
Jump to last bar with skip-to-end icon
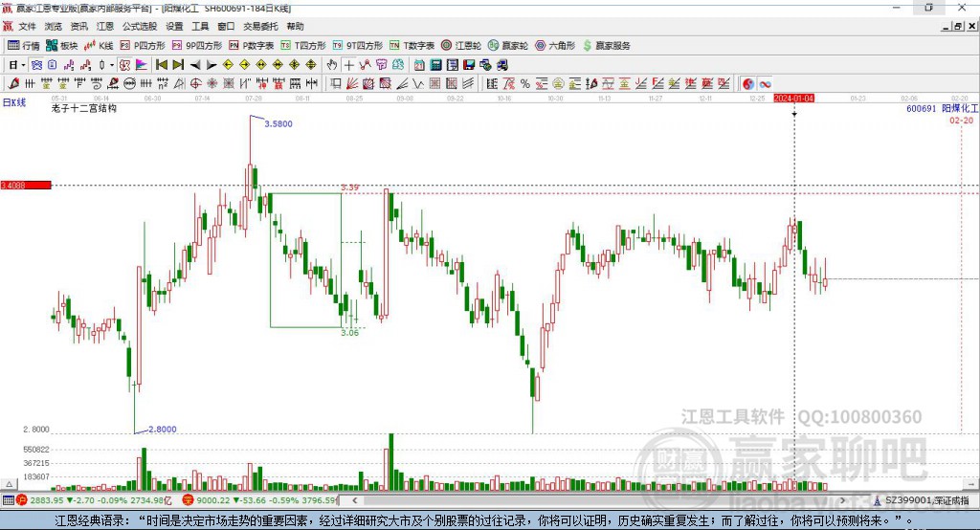point(178,65)
